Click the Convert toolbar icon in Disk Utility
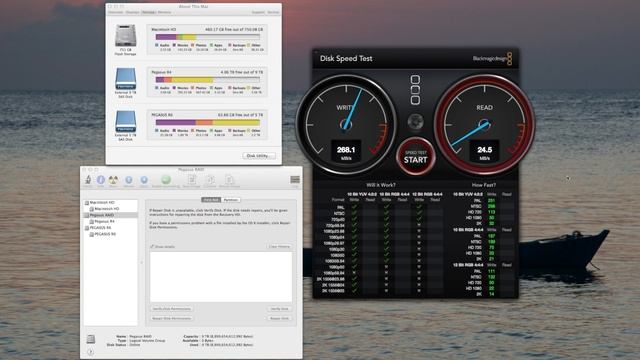 [210, 180]
